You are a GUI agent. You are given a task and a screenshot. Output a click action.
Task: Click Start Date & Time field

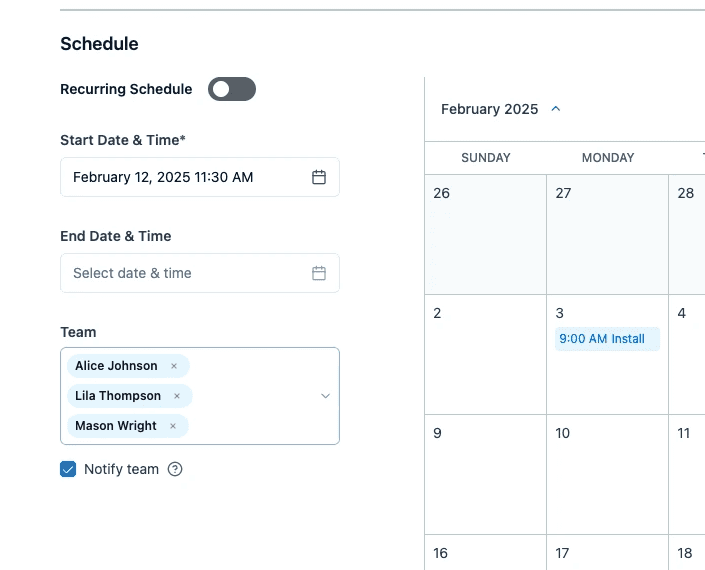tap(185, 177)
